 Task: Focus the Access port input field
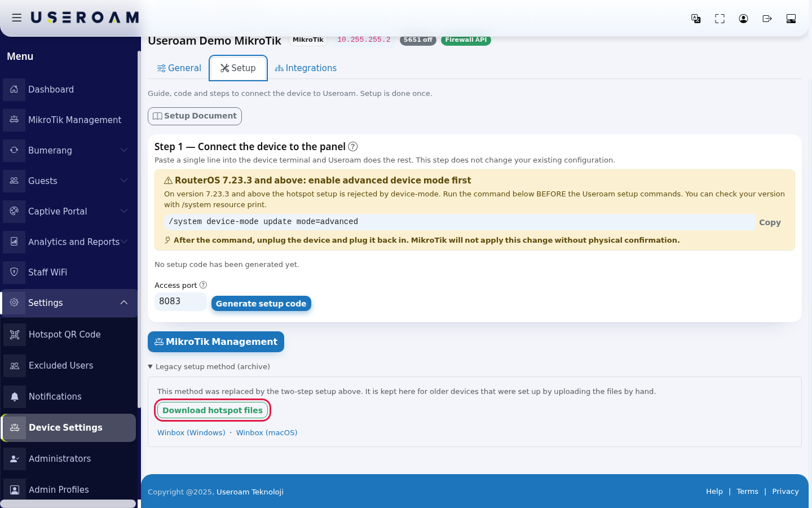coord(180,301)
